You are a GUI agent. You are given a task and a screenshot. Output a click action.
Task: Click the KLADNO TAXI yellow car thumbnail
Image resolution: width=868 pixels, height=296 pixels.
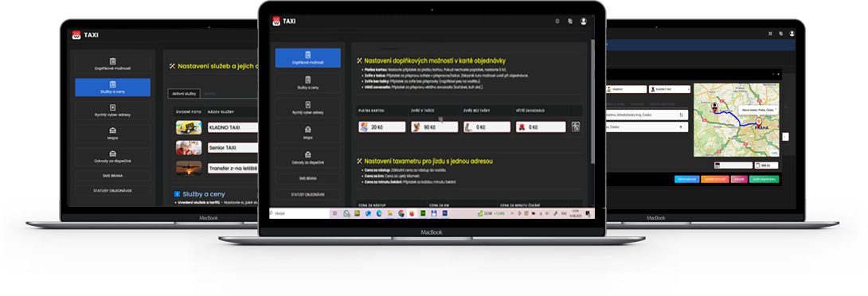click(x=189, y=127)
